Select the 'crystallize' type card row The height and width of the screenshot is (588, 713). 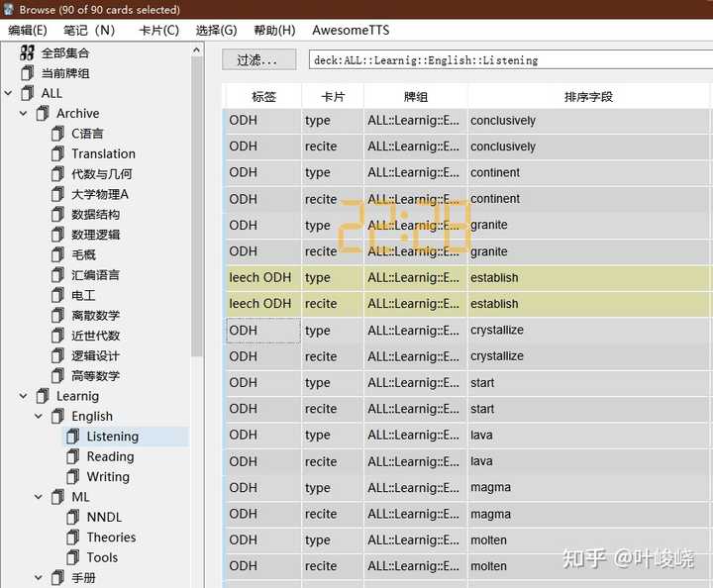click(x=467, y=330)
